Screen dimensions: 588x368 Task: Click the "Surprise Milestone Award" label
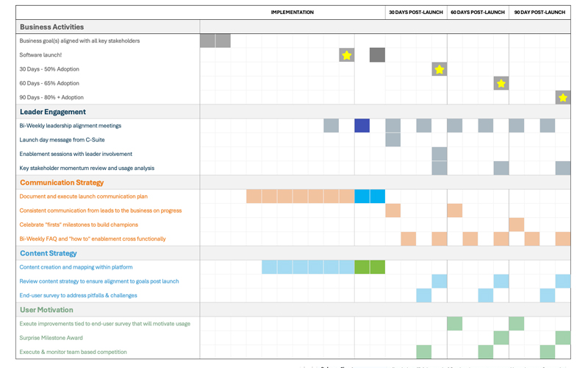click(51, 338)
